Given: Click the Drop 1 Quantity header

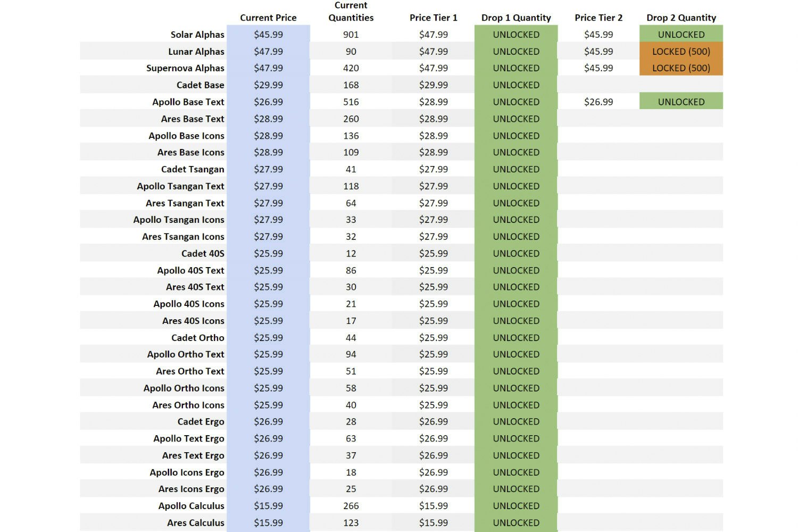Looking at the screenshot, I should (x=516, y=18).
